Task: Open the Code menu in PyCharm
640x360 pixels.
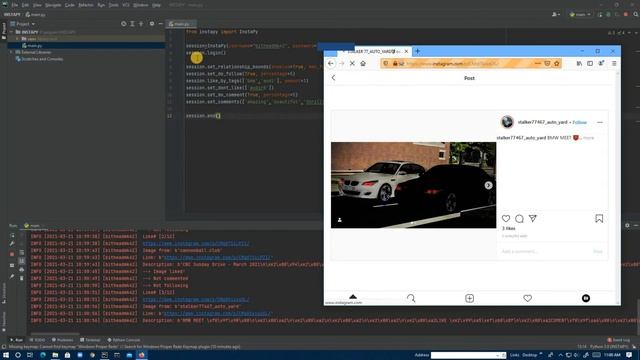Action: click(x=70, y=5)
